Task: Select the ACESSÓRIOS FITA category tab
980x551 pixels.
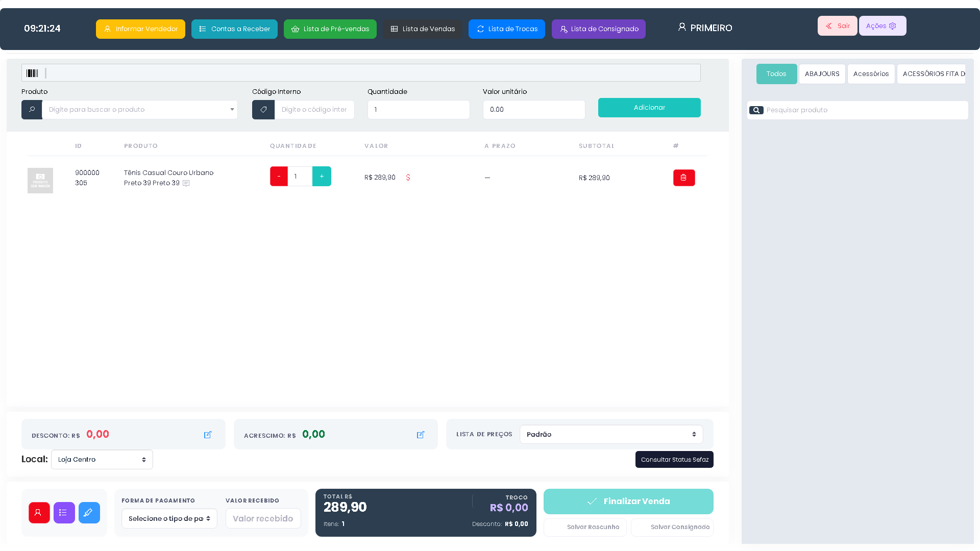Action: 932,74
